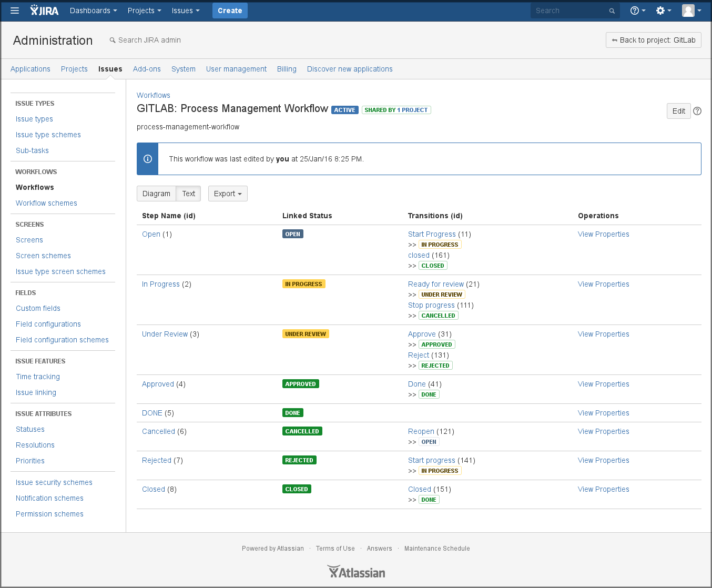Open Workflow schemes in the sidebar
Screen dimensions: 712x588
(46, 203)
